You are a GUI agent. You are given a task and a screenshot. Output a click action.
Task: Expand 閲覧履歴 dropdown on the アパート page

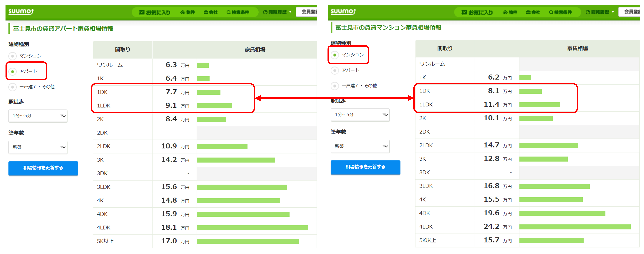(x=277, y=12)
